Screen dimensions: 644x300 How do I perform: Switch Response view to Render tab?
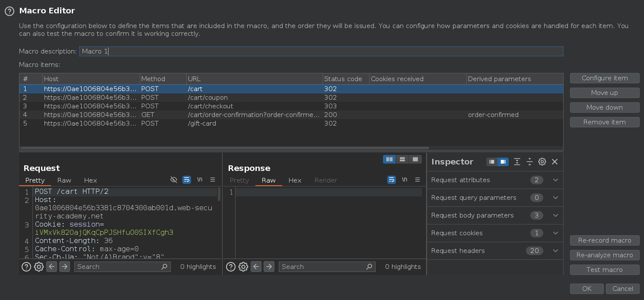(x=326, y=180)
